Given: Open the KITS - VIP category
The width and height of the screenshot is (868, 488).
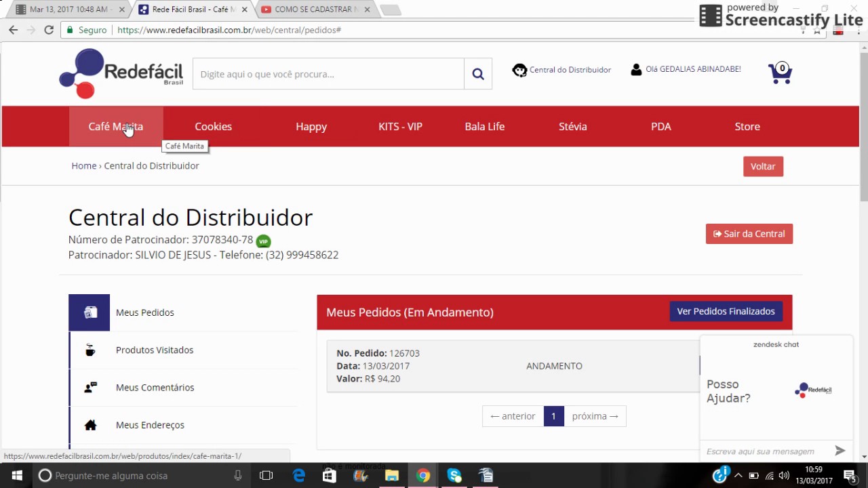Looking at the screenshot, I should point(400,126).
